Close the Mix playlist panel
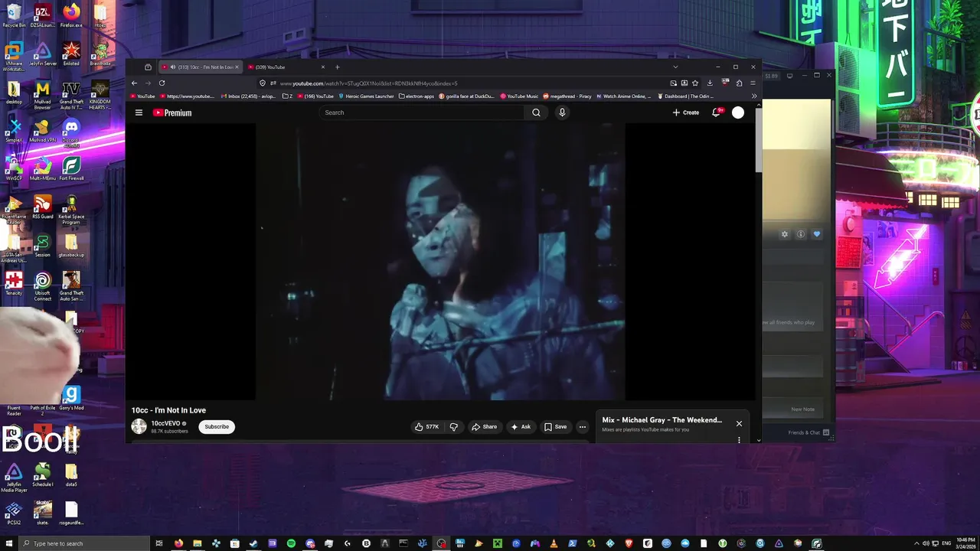This screenshot has width=980, height=551. pos(739,423)
